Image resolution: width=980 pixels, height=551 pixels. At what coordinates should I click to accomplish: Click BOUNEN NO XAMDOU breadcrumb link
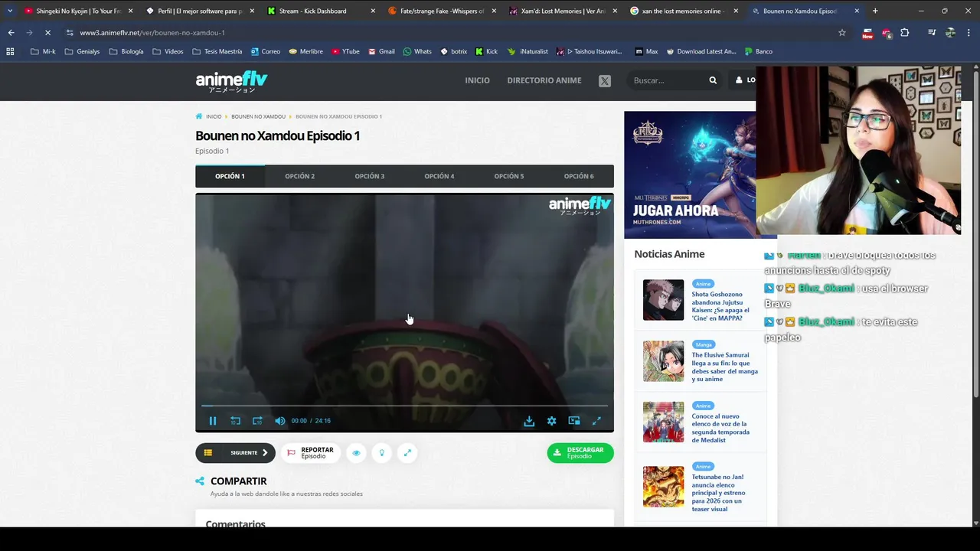coord(258,116)
